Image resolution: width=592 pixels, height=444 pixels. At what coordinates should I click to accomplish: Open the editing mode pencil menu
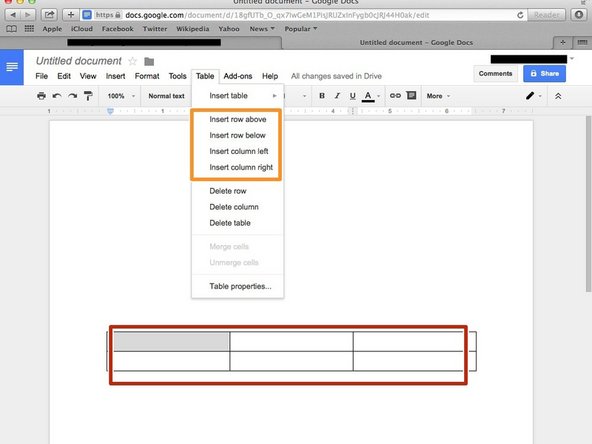click(533, 96)
